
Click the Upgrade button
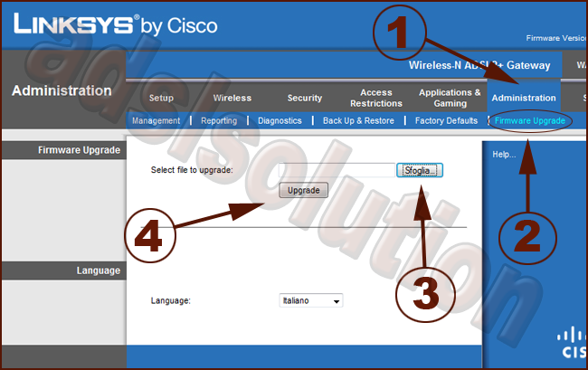(x=303, y=191)
